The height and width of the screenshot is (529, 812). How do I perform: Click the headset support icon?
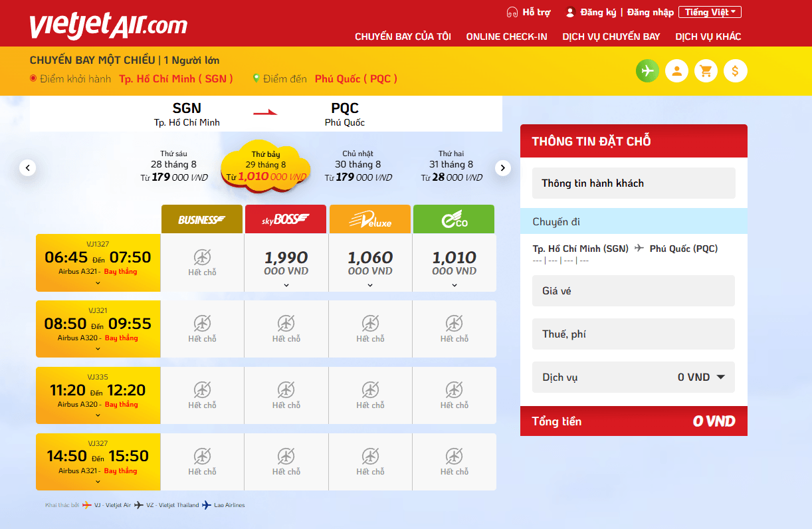(512, 12)
